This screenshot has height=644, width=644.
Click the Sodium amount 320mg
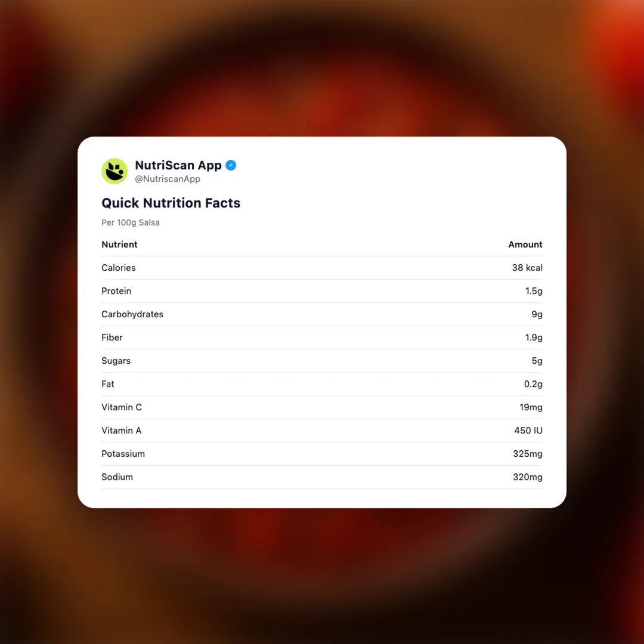click(528, 477)
